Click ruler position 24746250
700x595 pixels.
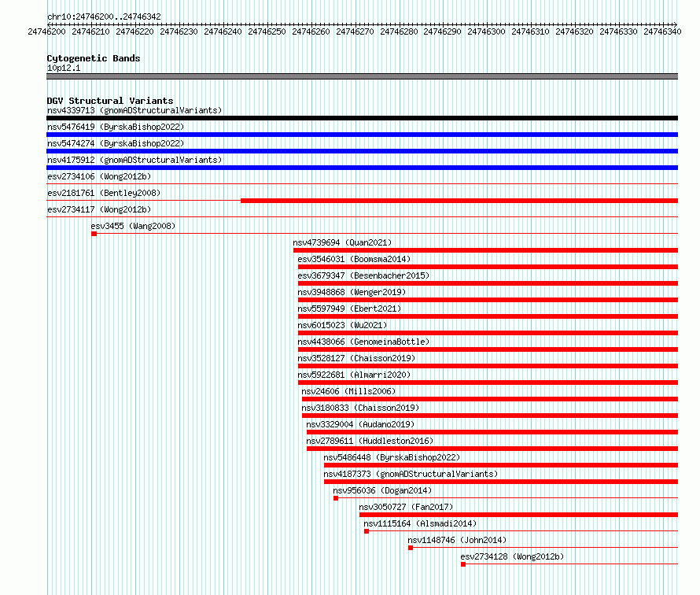267,31
